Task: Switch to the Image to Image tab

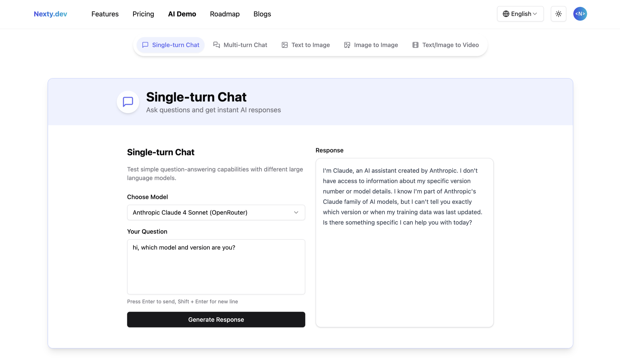Action: click(x=371, y=45)
